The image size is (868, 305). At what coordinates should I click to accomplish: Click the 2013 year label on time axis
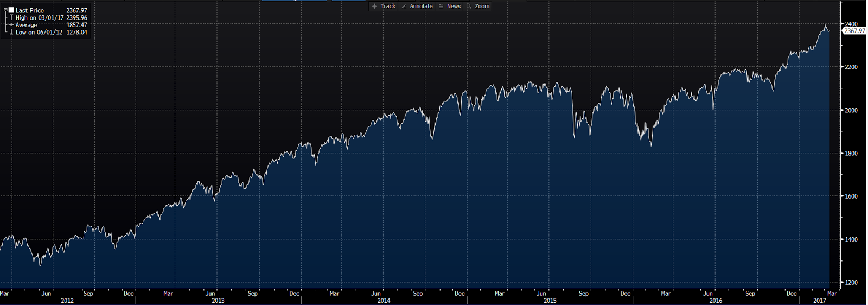coord(218,301)
